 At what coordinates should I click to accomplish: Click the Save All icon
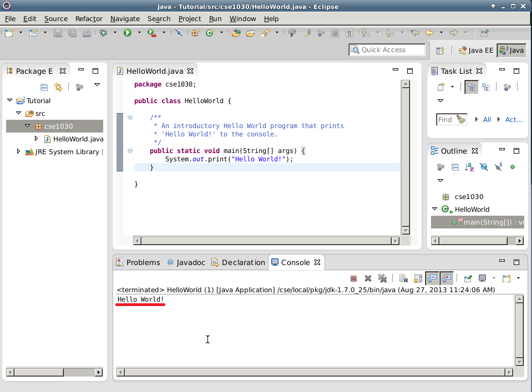(72, 33)
